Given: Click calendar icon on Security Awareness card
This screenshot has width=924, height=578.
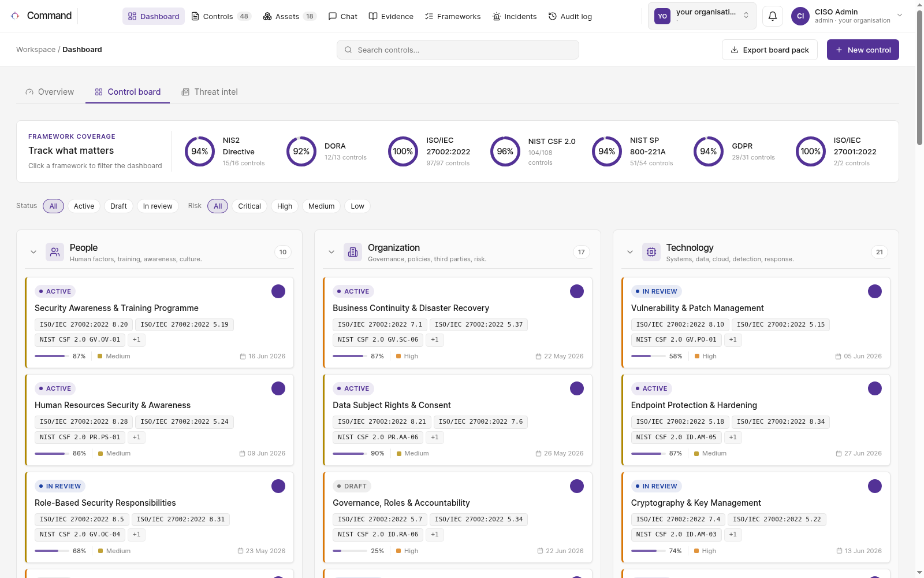Looking at the screenshot, I should pyautogui.click(x=243, y=357).
